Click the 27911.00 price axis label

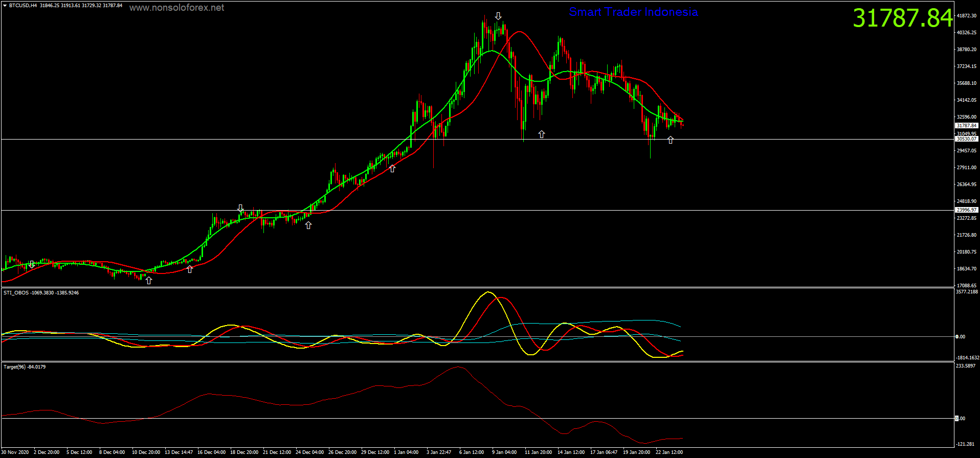coord(967,168)
